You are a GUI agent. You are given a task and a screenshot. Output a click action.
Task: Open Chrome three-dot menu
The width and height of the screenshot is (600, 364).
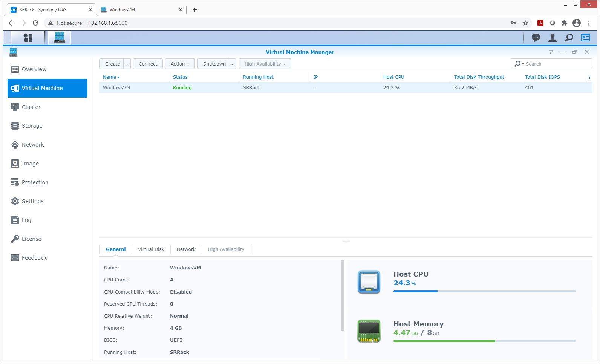(x=589, y=23)
